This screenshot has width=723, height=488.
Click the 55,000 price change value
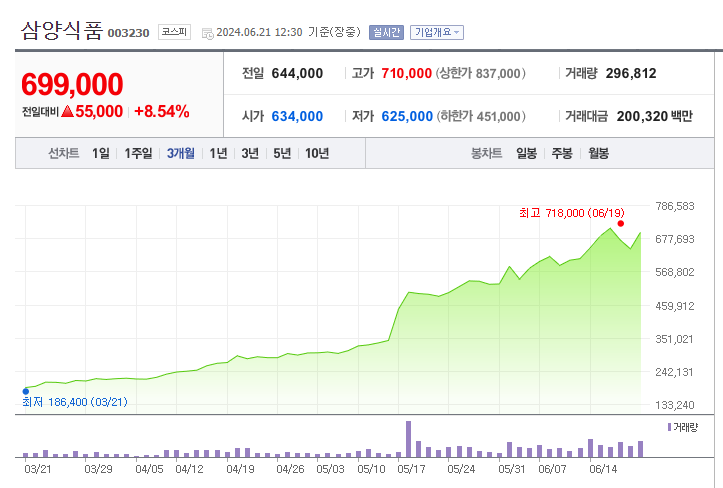[x=99, y=111]
